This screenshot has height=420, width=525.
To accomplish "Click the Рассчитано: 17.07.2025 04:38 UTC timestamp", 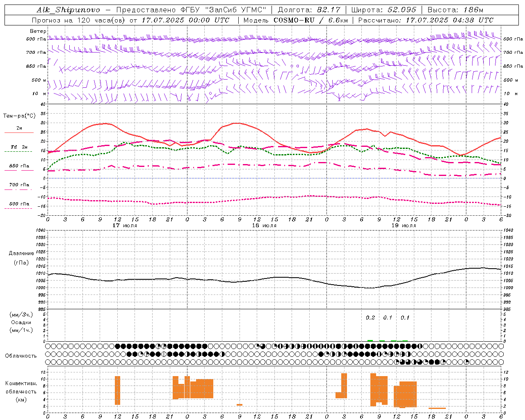I will pyautogui.click(x=426, y=20).
